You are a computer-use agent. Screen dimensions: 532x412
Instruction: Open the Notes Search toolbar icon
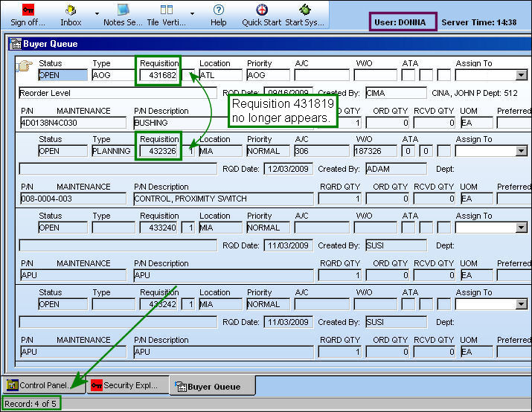(x=123, y=10)
